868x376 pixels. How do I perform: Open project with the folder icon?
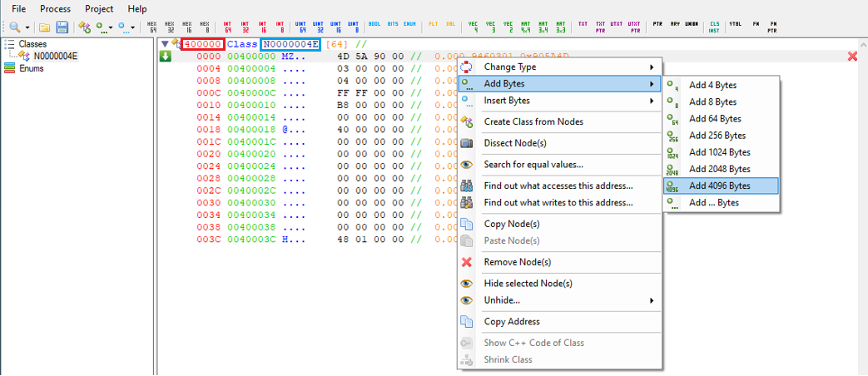click(45, 27)
